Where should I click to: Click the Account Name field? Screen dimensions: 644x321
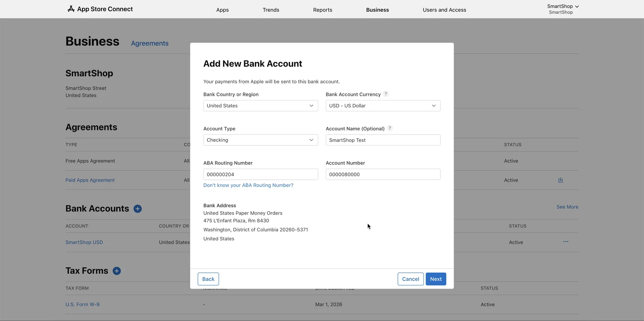pos(383,140)
